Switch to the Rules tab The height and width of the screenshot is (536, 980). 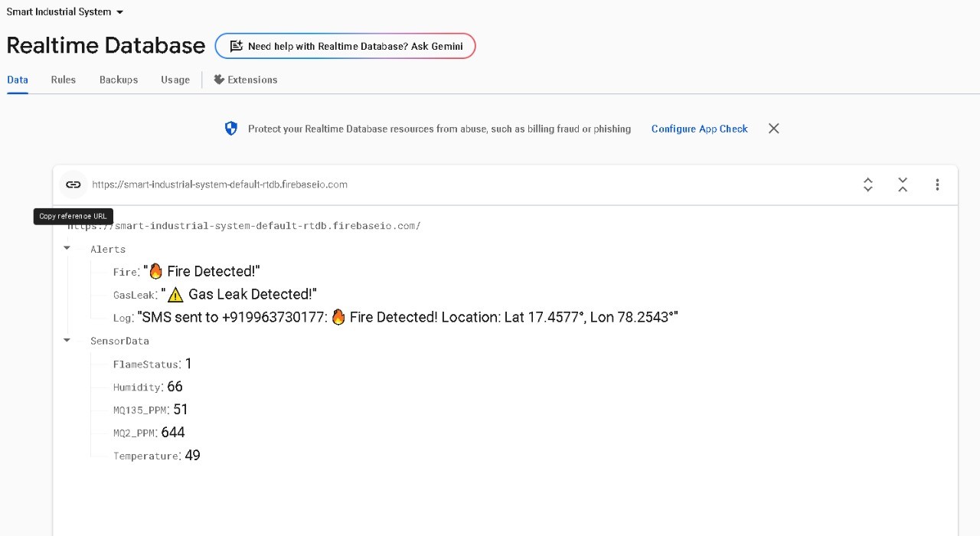(64, 80)
